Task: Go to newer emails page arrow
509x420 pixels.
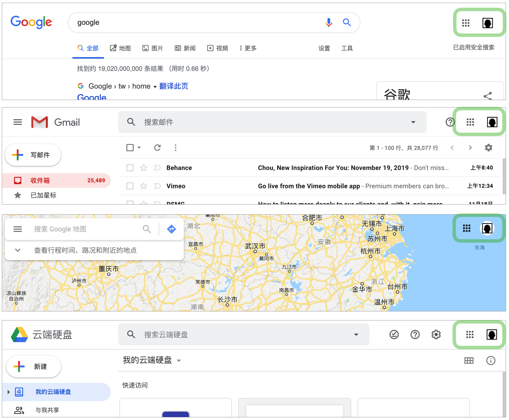Action: (x=452, y=148)
